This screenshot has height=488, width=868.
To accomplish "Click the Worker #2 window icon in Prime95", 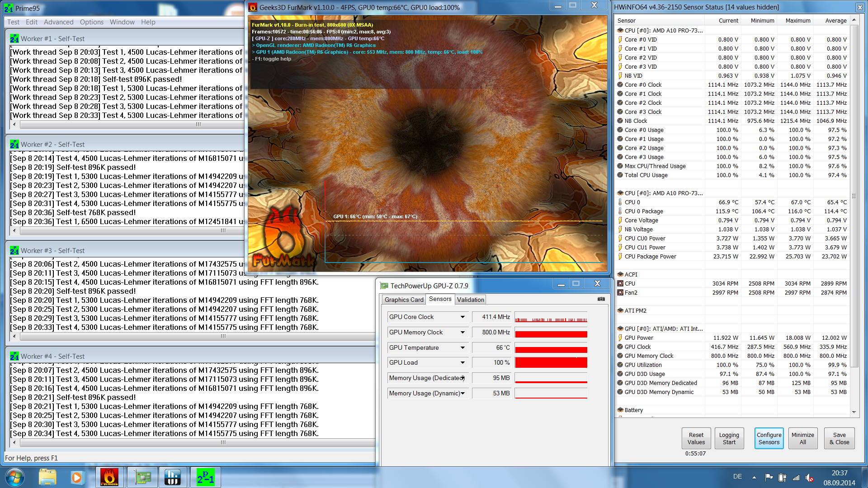I will coord(14,145).
